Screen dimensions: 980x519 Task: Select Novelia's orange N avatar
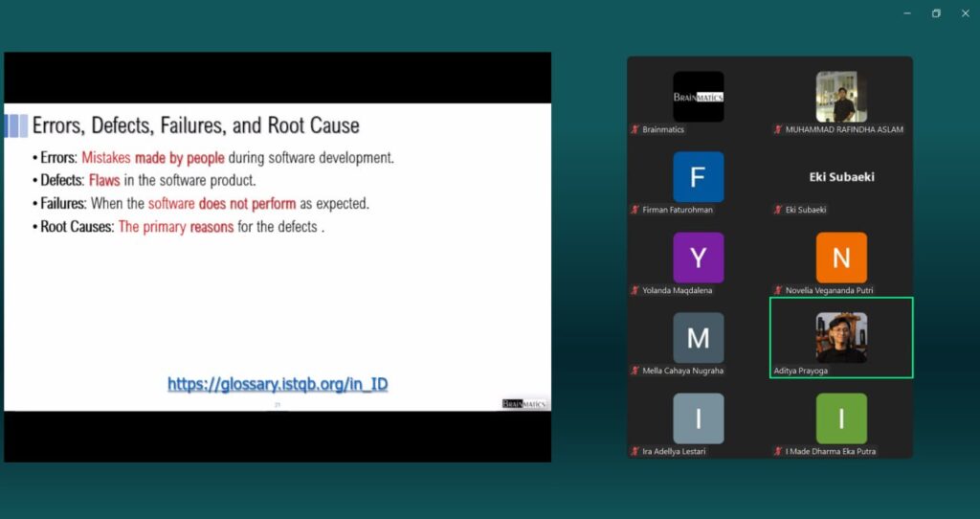coord(841,258)
